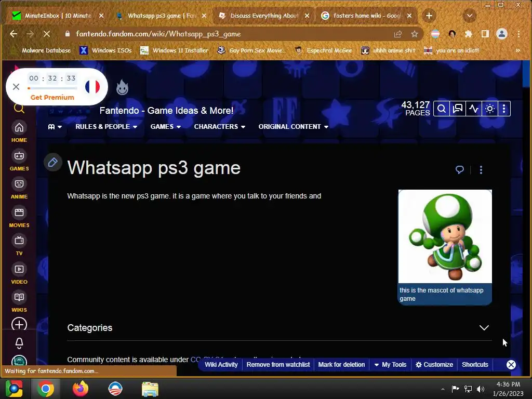Screen dimensions: 532x399
Task: Click Mark for deletion
Action: pyautogui.click(x=341, y=365)
